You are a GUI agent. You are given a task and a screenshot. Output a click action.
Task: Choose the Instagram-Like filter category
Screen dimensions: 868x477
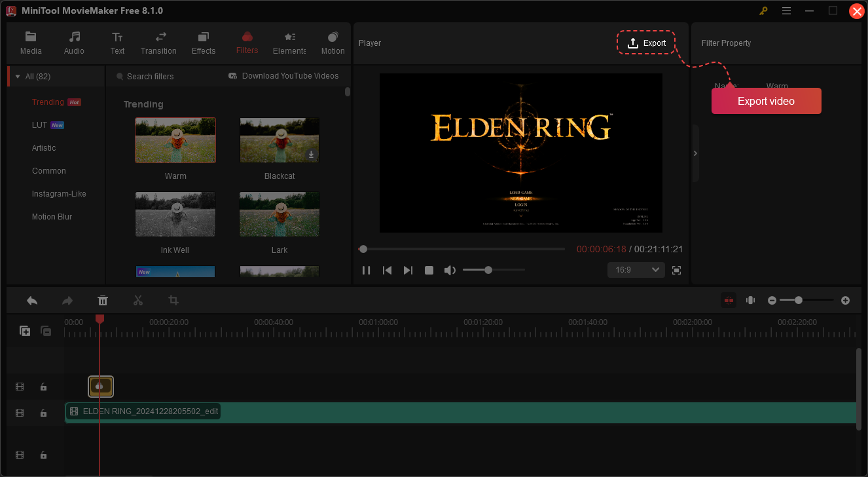coord(59,194)
